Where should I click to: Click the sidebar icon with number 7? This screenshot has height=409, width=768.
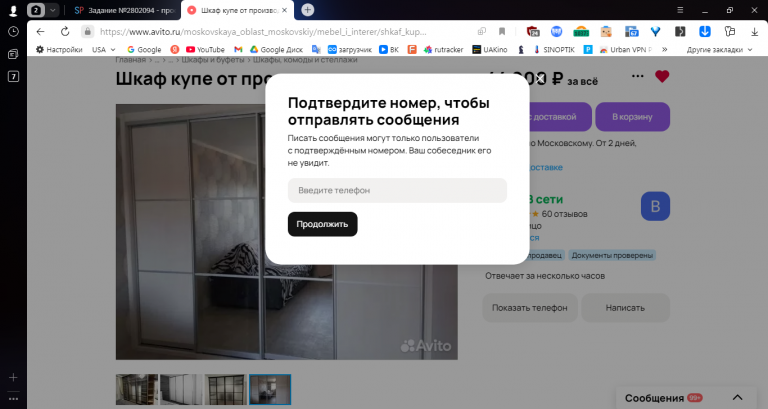(x=13, y=76)
